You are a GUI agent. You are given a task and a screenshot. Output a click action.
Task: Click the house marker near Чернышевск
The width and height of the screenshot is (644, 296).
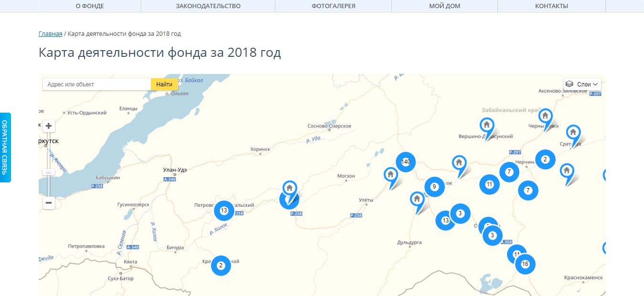pos(545,118)
